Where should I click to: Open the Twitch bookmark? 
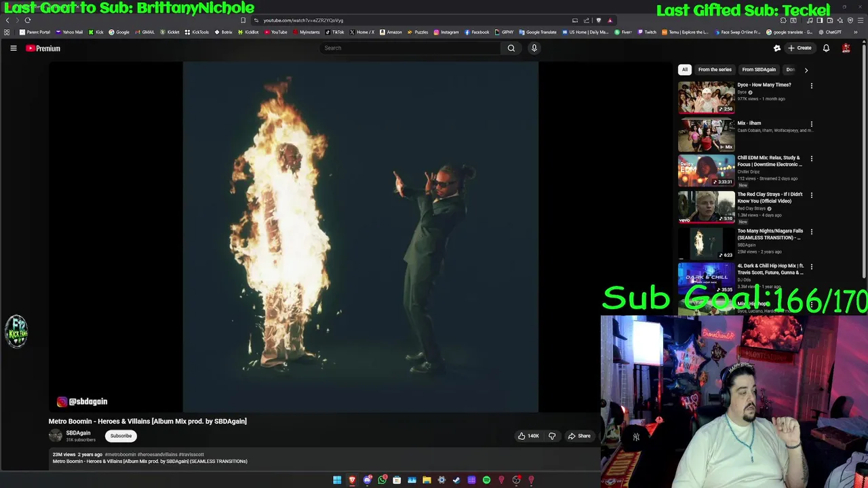647,32
